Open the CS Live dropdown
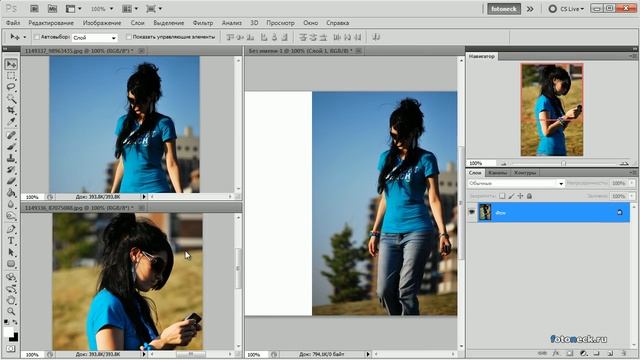This screenshot has width=640, height=360. [566, 9]
